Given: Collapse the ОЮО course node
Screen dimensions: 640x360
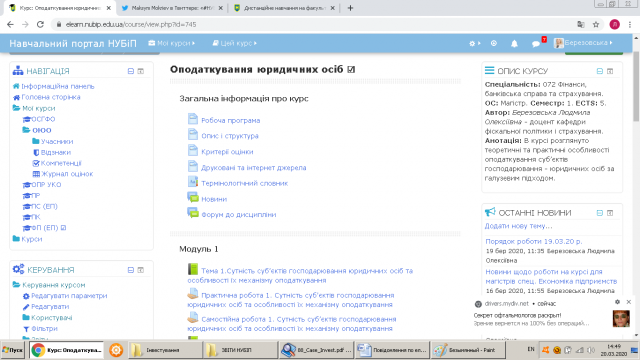Looking at the screenshot, I should pyautogui.click(x=42, y=130).
